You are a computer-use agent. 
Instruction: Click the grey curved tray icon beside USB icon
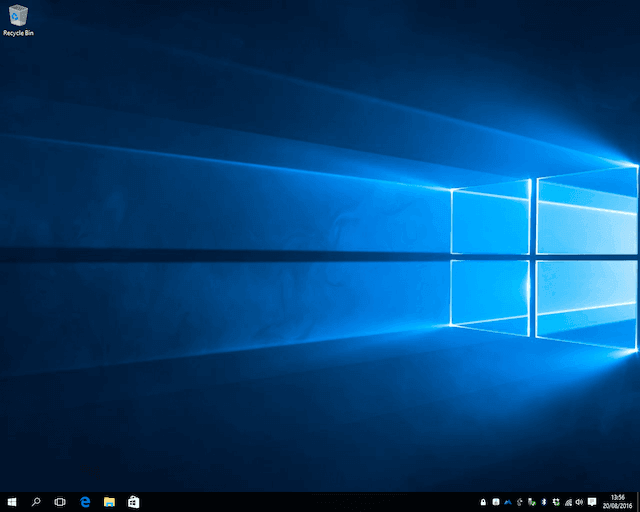click(520, 502)
